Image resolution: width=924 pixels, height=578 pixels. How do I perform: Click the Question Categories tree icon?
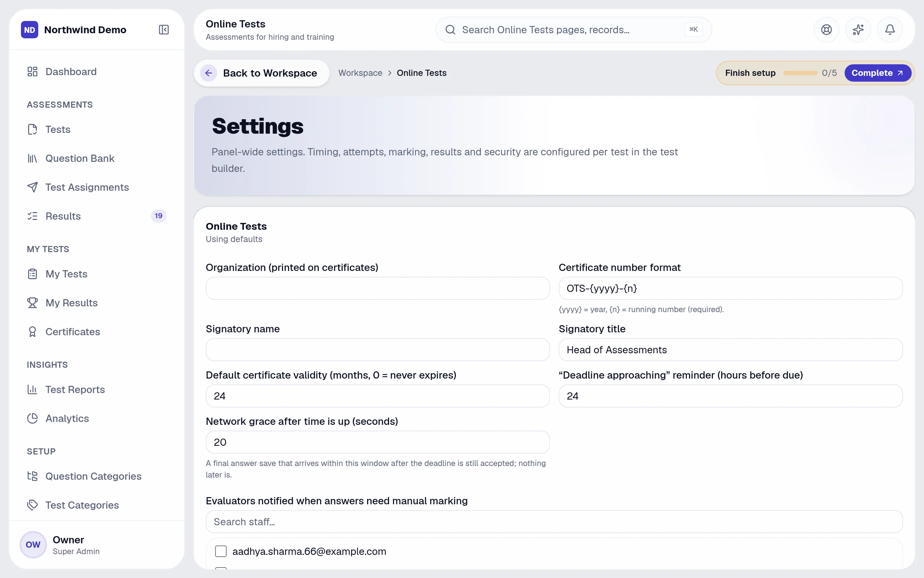pyautogui.click(x=32, y=476)
